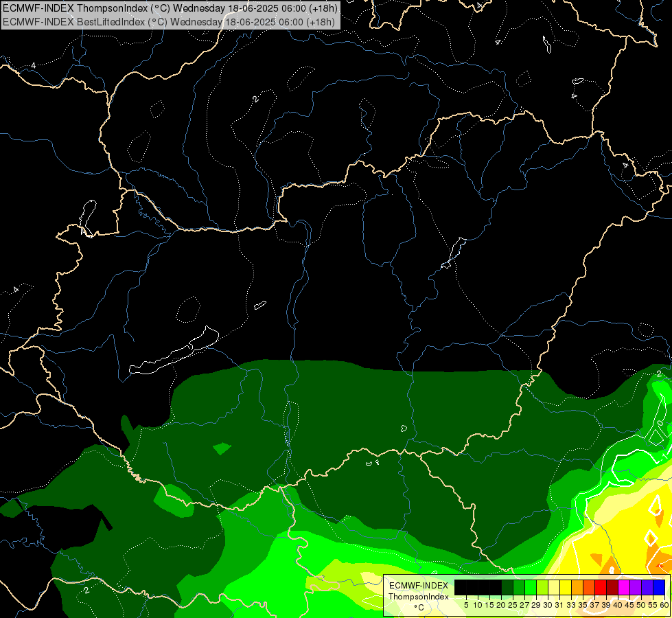672x618 pixels.
Task: Click the °C unit label in the legend
Action: (x=419, y=608)
